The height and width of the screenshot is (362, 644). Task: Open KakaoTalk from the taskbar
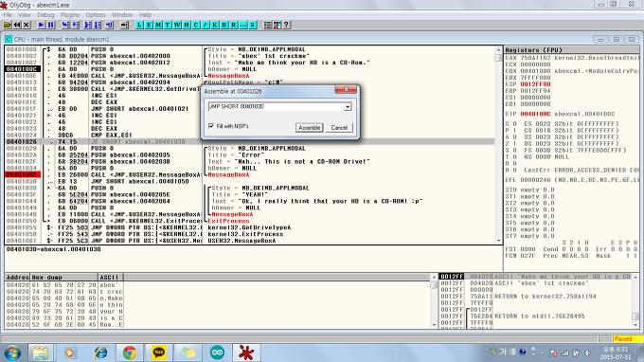tap(158, 353)
